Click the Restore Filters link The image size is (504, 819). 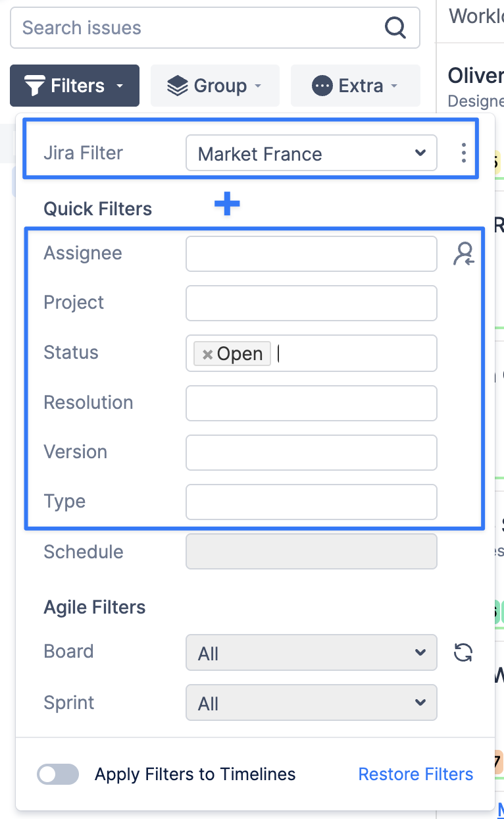(x=415, y=774)
